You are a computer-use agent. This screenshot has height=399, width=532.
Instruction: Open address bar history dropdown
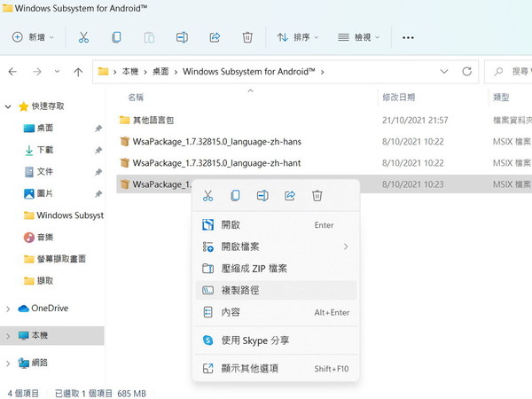pos(444,72)
